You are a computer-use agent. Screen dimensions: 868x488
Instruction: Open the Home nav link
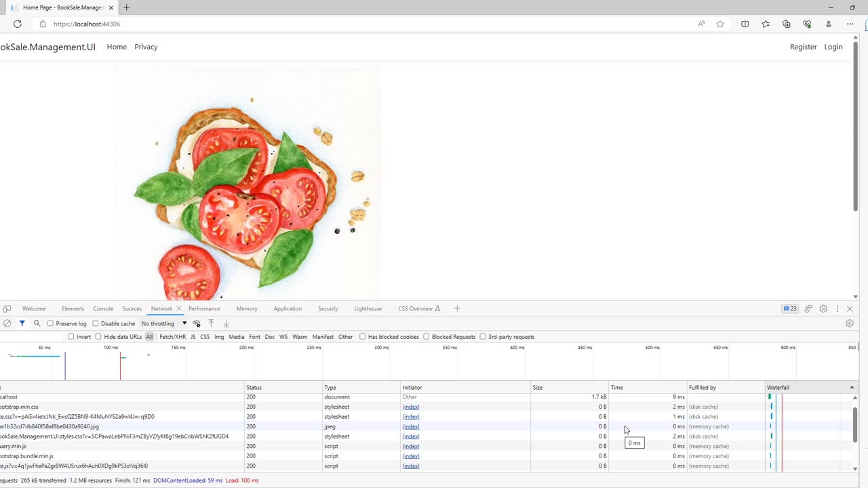[x=117, y=47]
